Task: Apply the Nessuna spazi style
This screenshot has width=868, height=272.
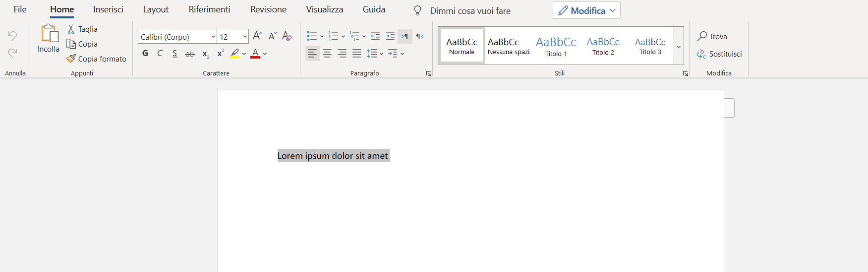Action: tap(509, 46)
